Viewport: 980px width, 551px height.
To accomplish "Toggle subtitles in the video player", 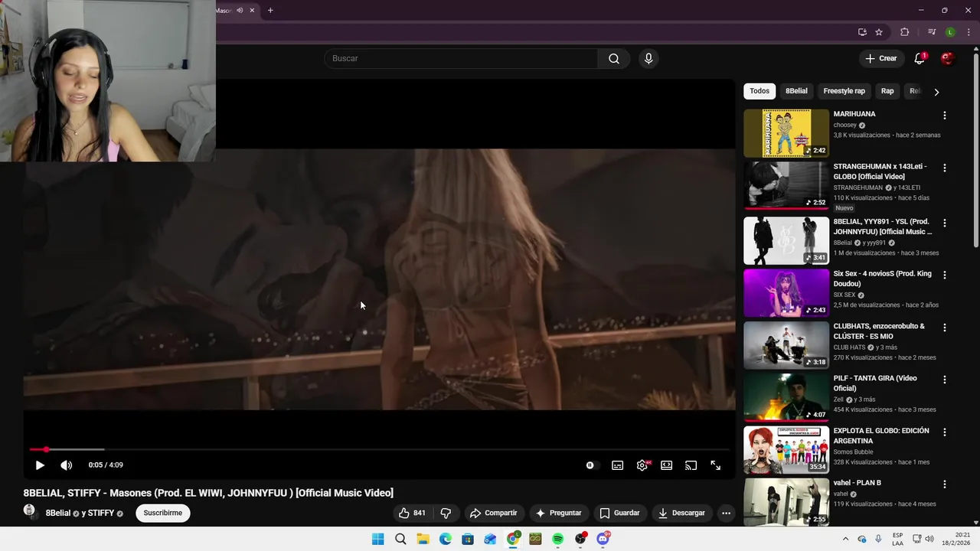I will 617,465.
